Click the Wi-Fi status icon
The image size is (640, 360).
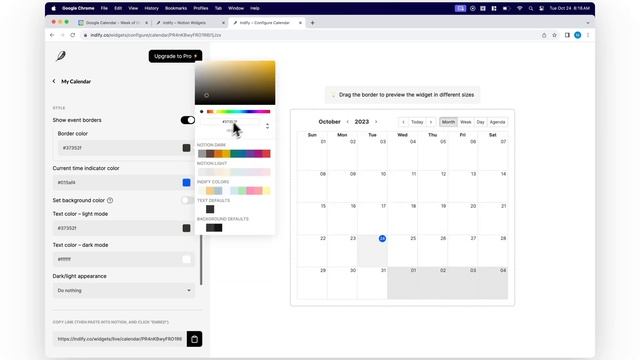[520, 8]
